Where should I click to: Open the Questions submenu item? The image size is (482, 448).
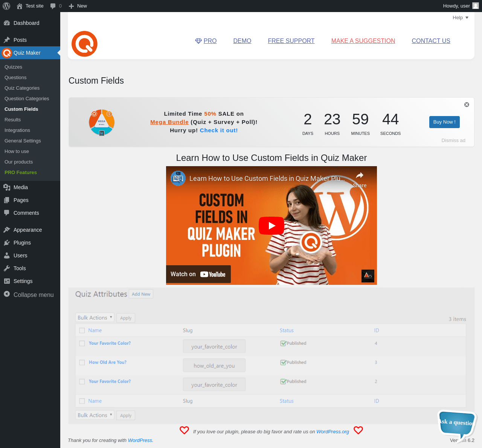coord(15,78)
